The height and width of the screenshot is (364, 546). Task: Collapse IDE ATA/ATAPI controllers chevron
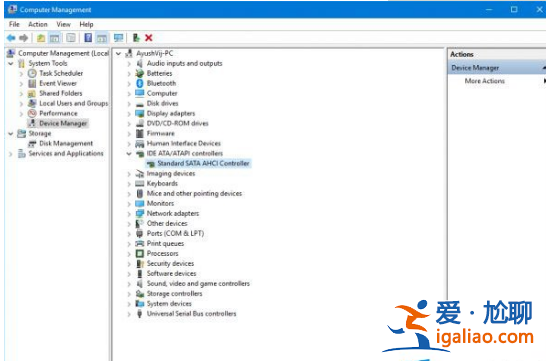129,154
